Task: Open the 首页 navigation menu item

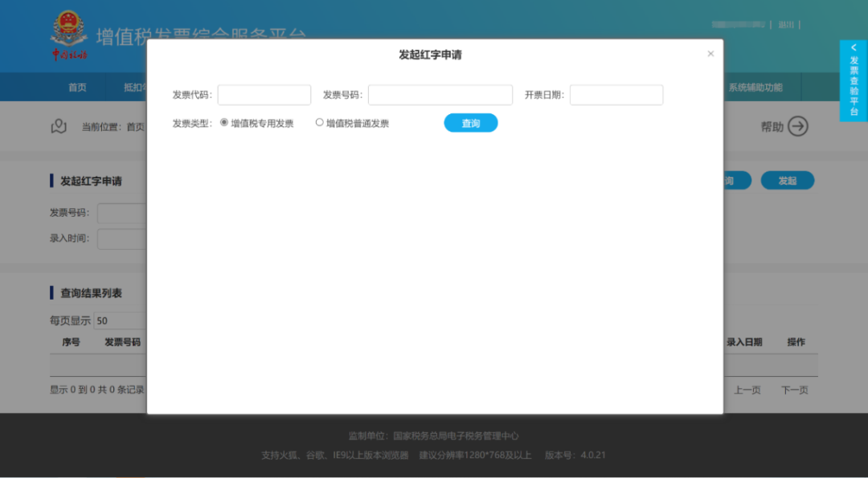Action: pos(77,88)
